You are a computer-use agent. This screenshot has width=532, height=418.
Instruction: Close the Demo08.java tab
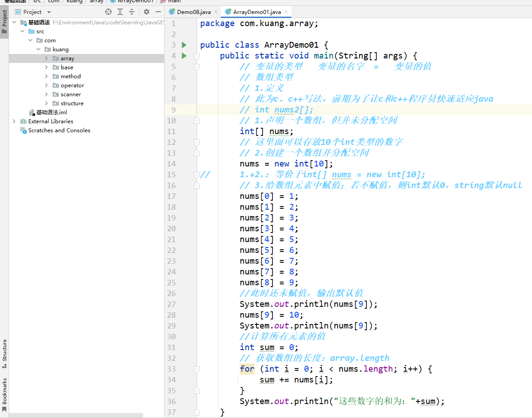[x=216, y=12]
